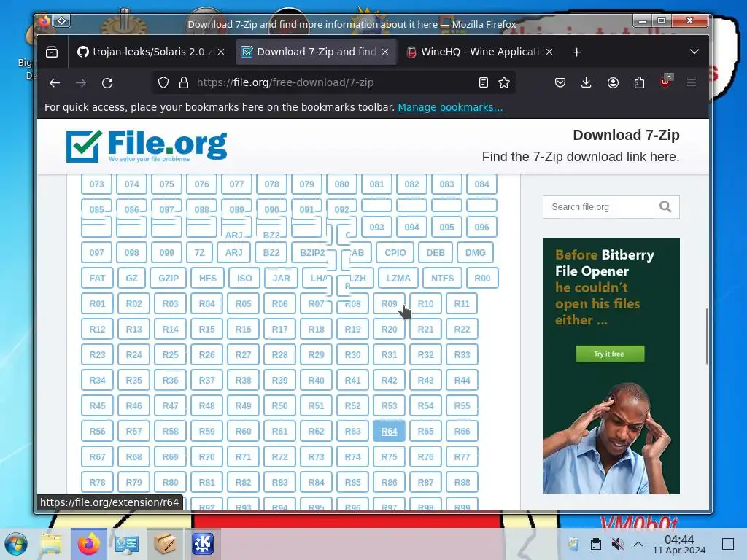Click the site padlock icon

tap(183, 83)
